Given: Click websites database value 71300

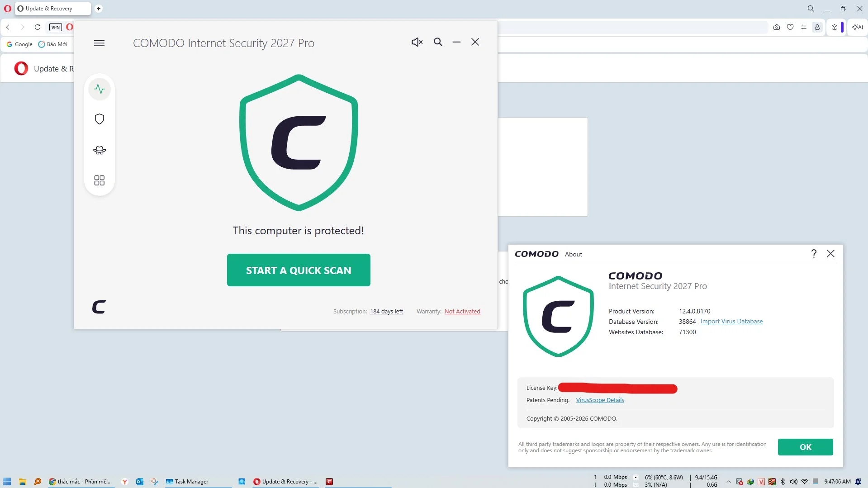Looking at the screenshot, I should (687, 332).
